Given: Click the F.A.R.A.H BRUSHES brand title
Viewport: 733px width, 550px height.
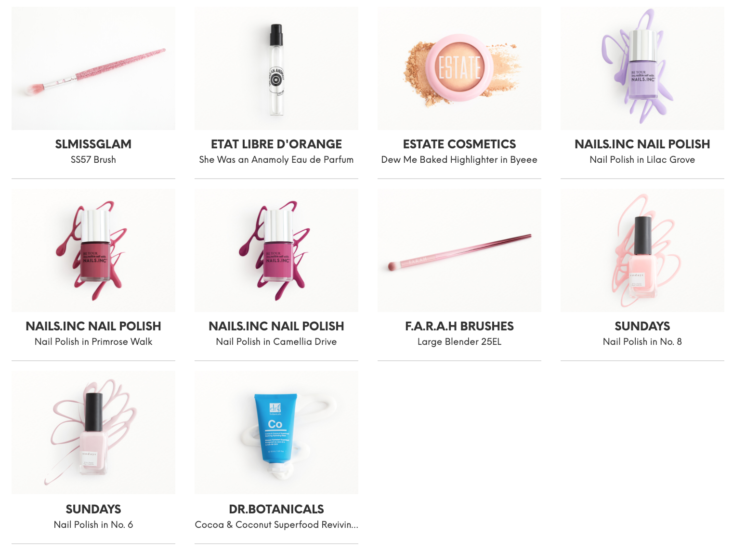Looking at the screenshot, I should point(460,326).
